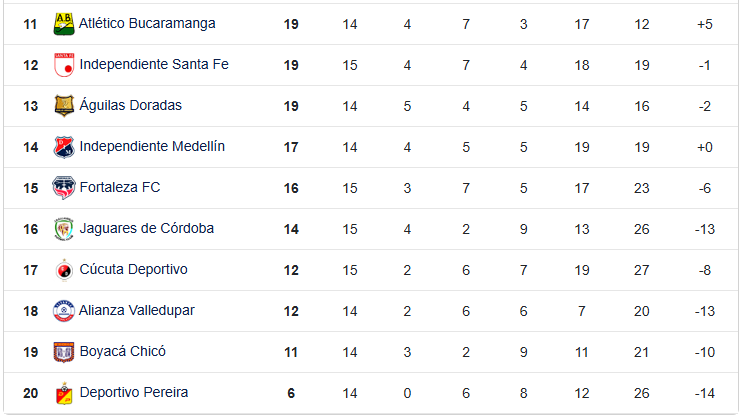Click the Alianza Valledupar crest

(64, 311)
